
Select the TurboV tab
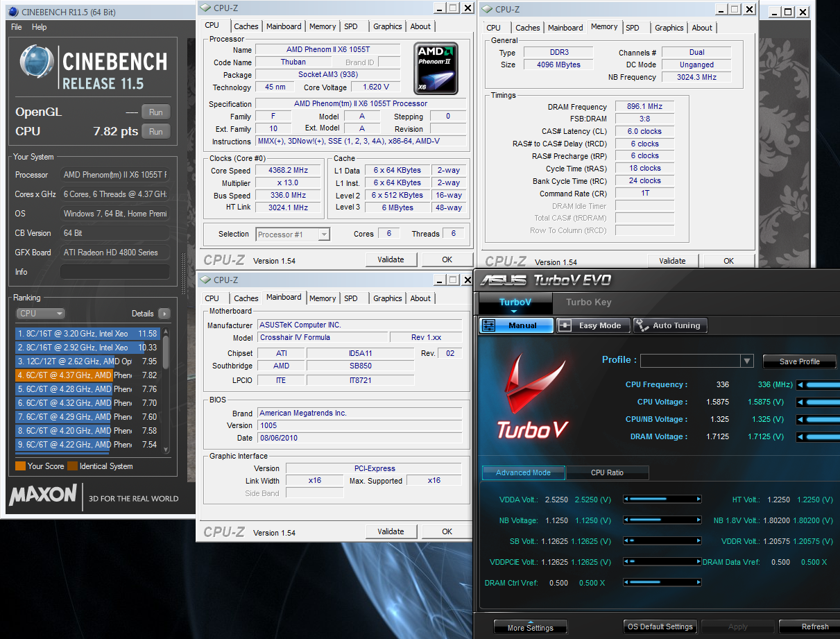[x=515, y=302]
